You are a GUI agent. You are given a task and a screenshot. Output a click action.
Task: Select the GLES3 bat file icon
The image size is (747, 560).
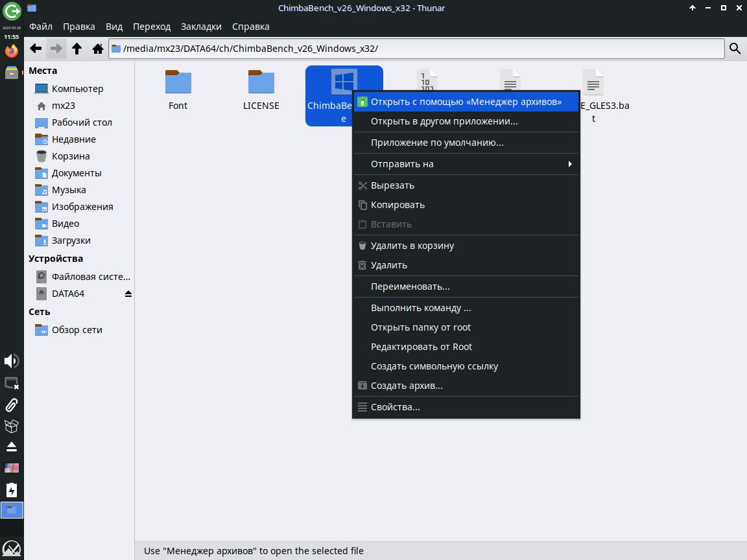pyautogui.click(x=593, y=82)
